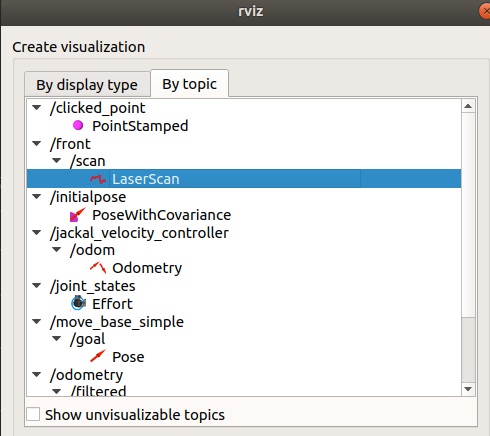Select the Effort display entry

[x=112, y=304]
